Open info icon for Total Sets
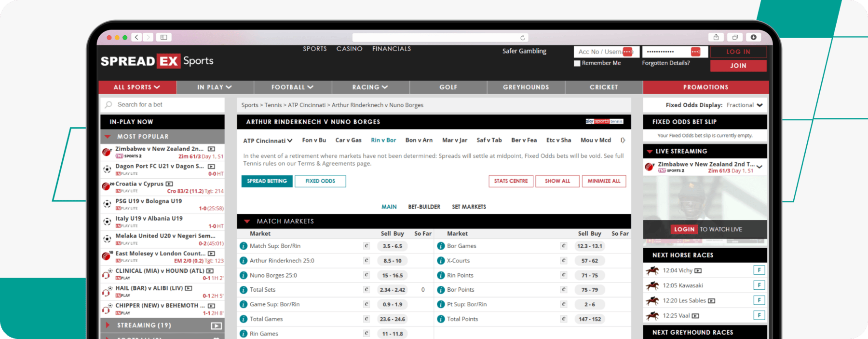 [244, 290]
